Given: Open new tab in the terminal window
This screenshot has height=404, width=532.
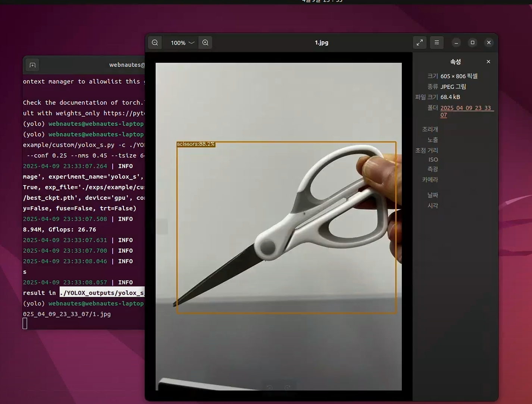Looking at the screenshot, I should click(x=32, y=65).
